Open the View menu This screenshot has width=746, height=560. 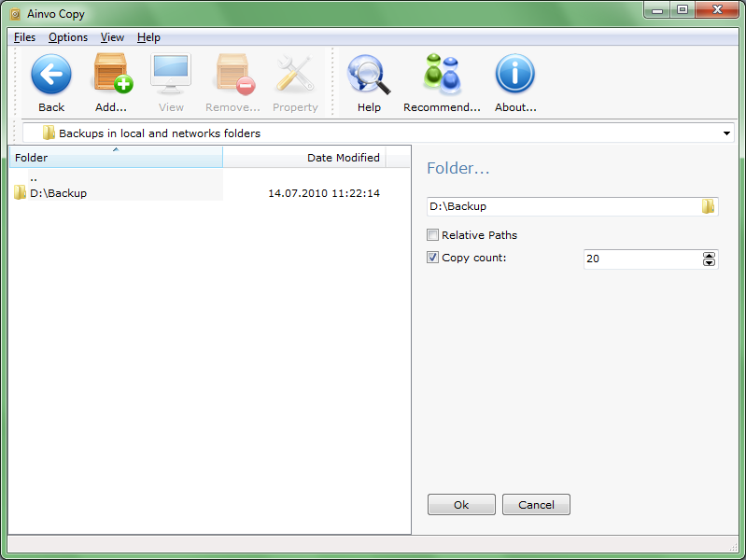click(112, 37)
